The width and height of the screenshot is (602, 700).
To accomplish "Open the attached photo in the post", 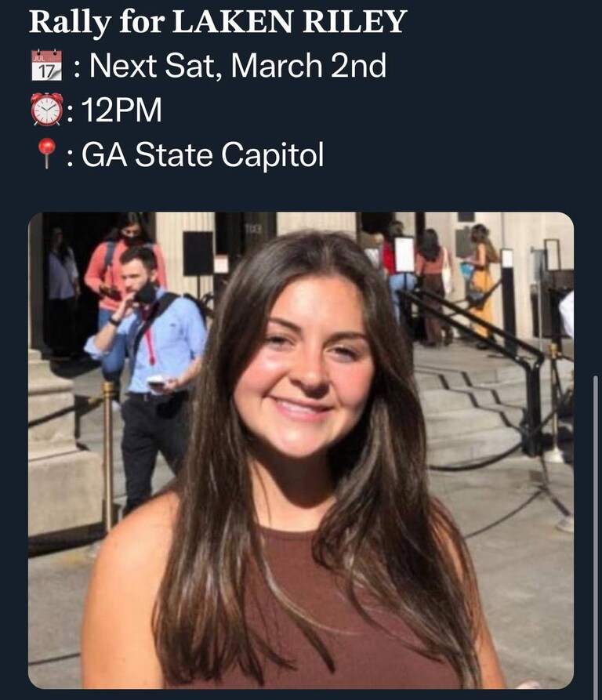I will [301, 450].
